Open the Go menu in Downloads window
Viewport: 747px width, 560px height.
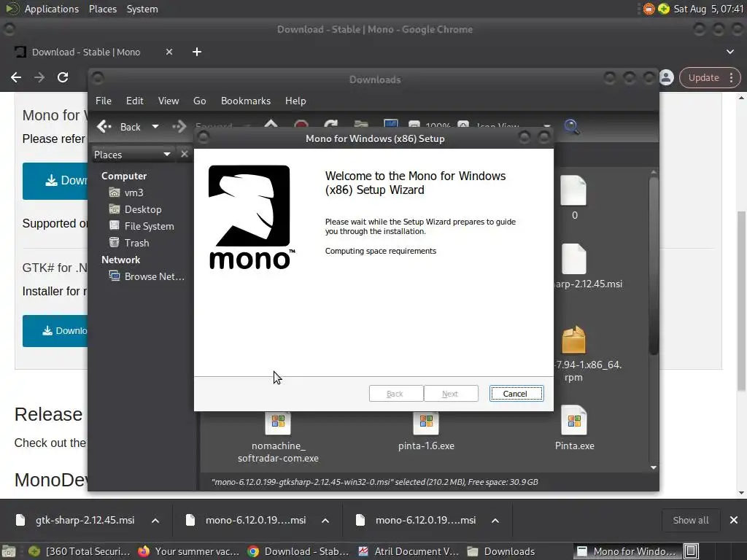[x=200, y=101]
